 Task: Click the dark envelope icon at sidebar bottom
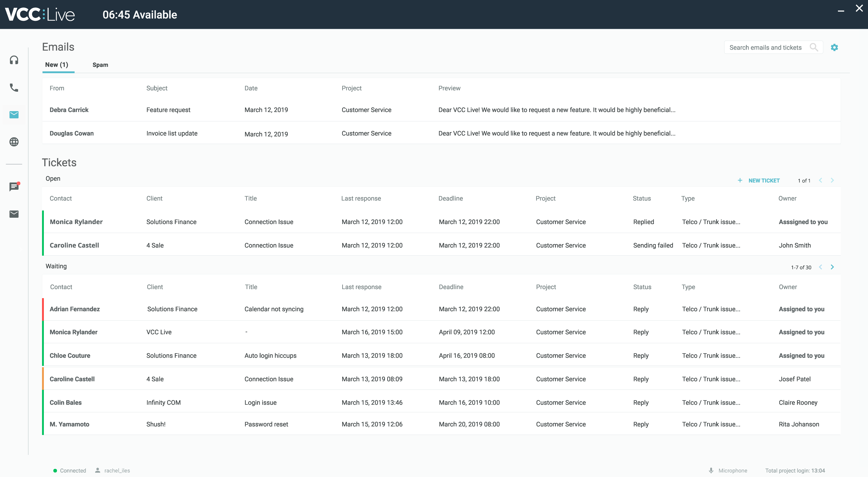tap(14, 214)
